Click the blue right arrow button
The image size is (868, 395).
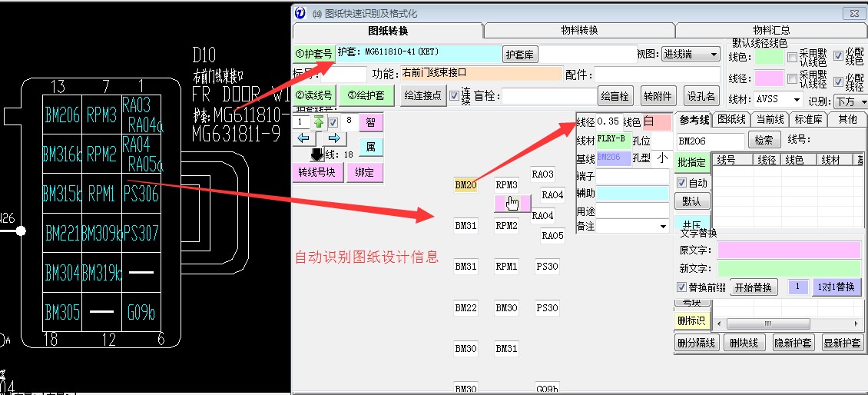333,138
